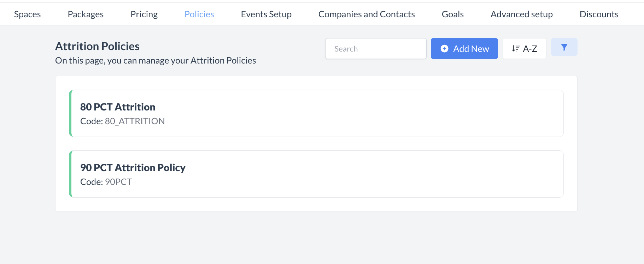The width and height of the screenshot is (644, 264).
Task: Toggle sorting order via A-Z control
Action: tap(525, 48)
